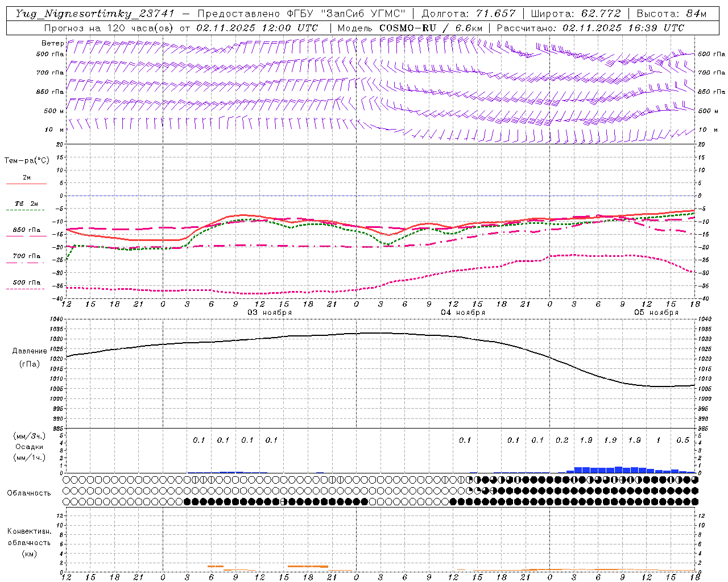Click the Давление panel label
This screenshot has width=728, height=582.
pos(30,351)
